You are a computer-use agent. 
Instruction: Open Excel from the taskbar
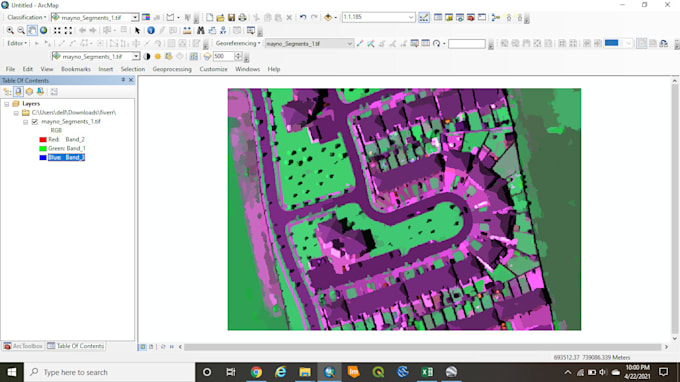point(427,372)
